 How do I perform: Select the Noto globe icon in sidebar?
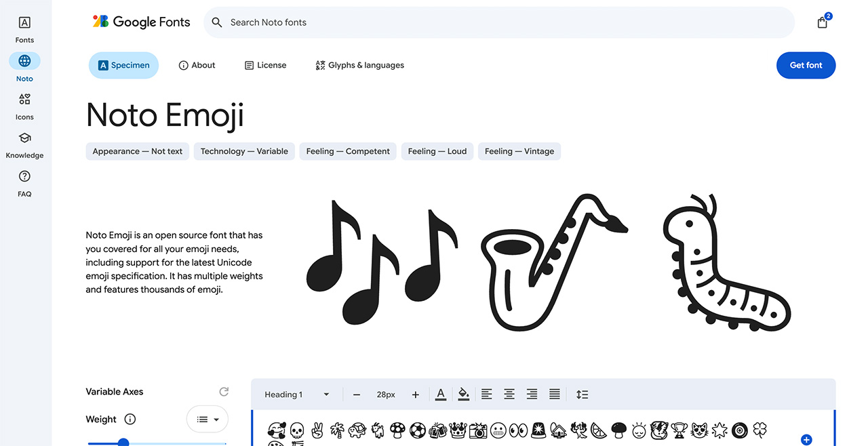(x=24, y=61)
